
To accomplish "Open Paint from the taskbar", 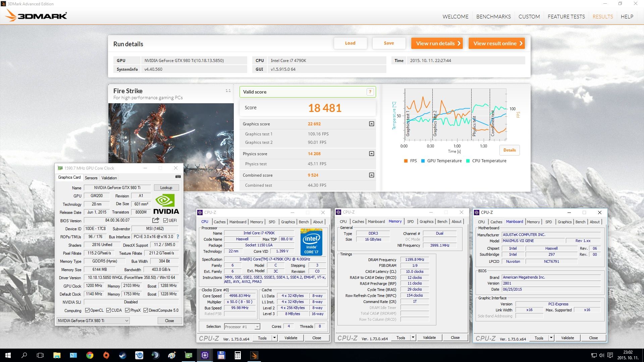I will [x=172, y=355].
